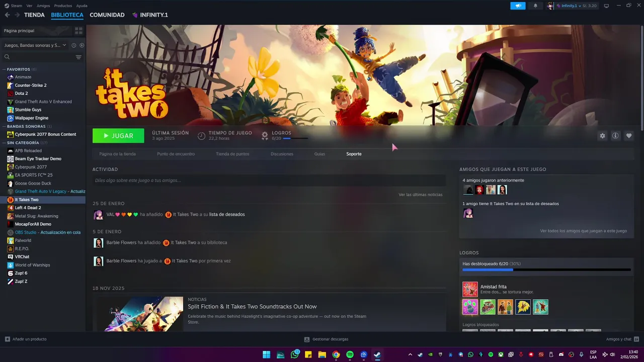
Task: Open the Productos menu
Action: pyautogui.click(x=63, y=6)
